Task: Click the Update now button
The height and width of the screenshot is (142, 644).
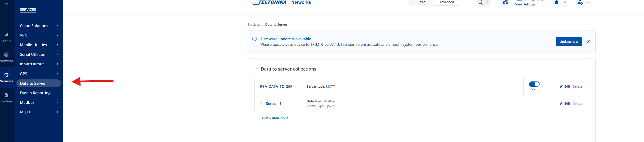Action: pos(569,42)
